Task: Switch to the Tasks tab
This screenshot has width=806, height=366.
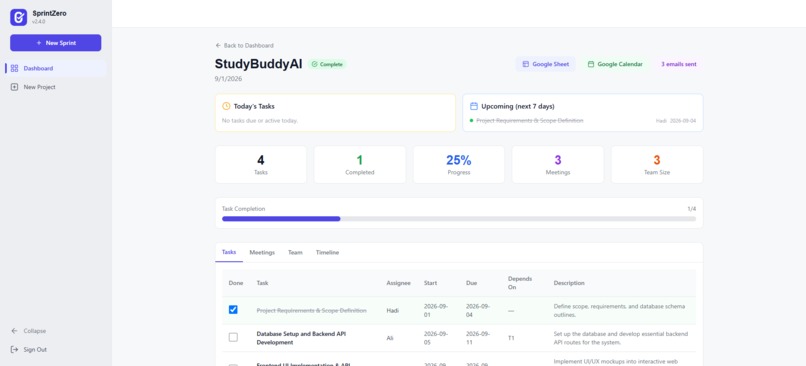Action: [x=229, y=252]
